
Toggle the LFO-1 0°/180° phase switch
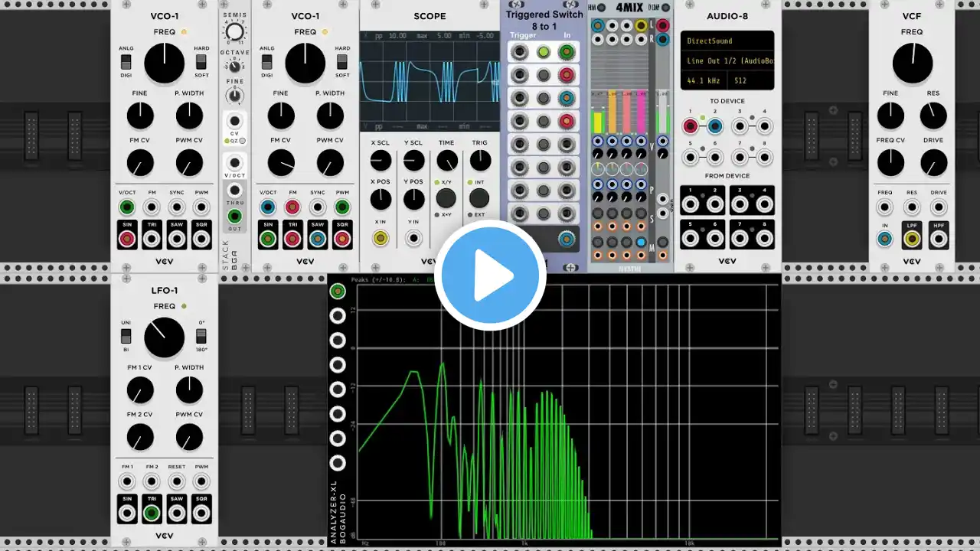[x=201, y=336]
